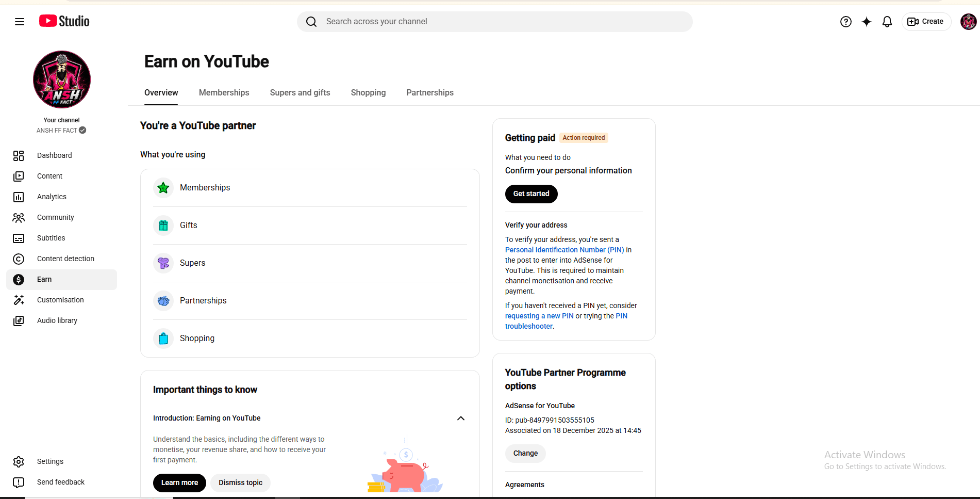980x499 pixels.
Task: Open Analytics from the sidebar
Action: (x=61, y=197)
